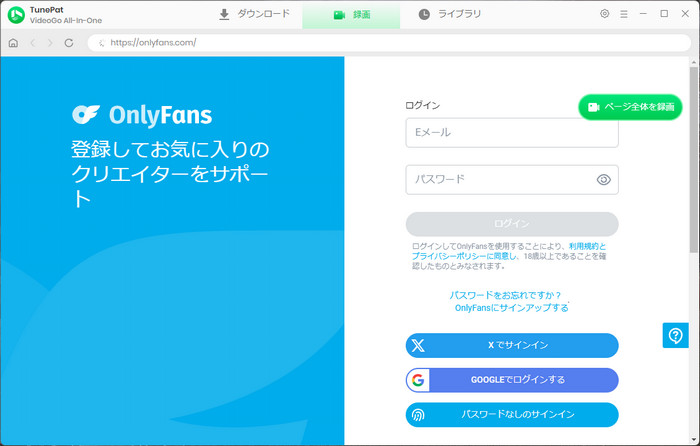
Task: Go to the browser home icon
Action: pos(13,43)
